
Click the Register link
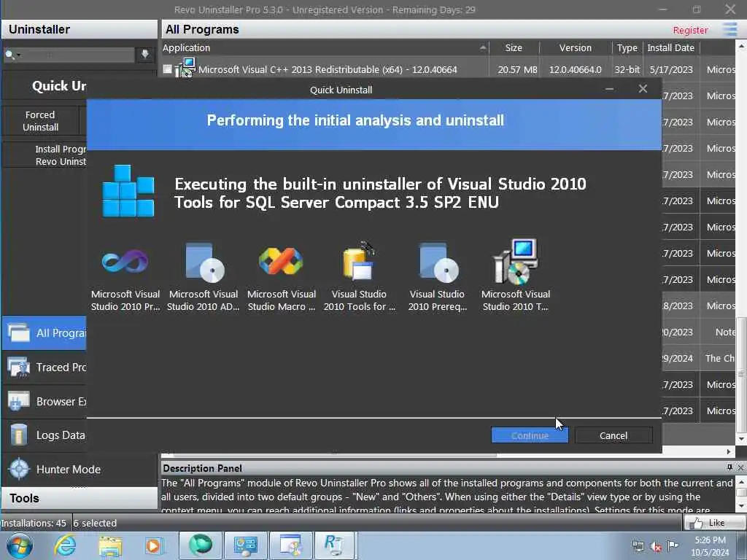pyautogui.click(x=690, y=30)
